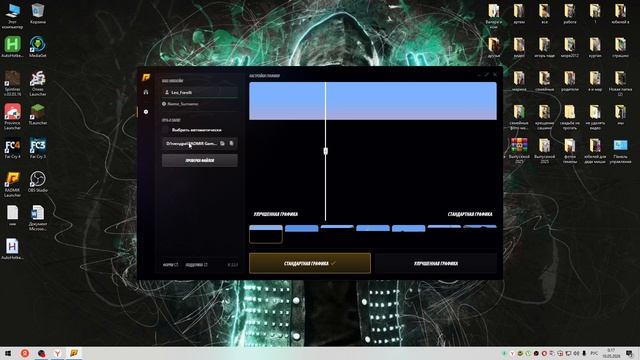This screenshot has height=360, width=640.
Task: Choose 'Улучшенная графика' button at bottom right
Action: [x=436, y=263]
